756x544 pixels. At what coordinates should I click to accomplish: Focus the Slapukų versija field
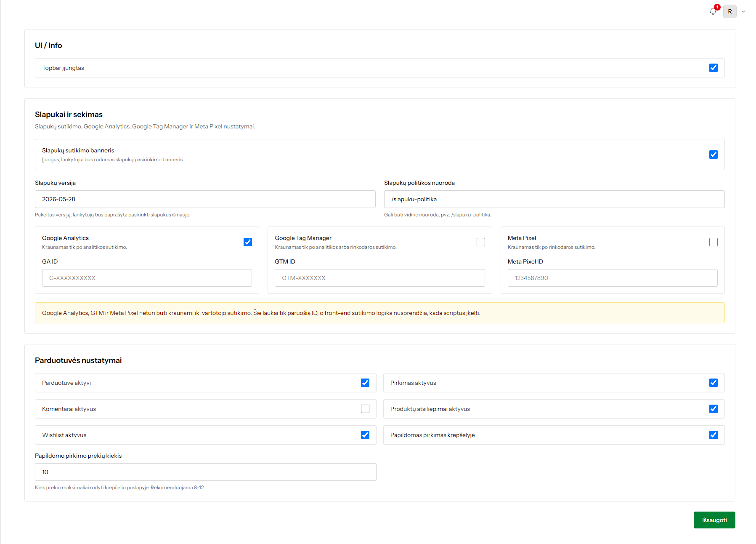coord(205,199)
